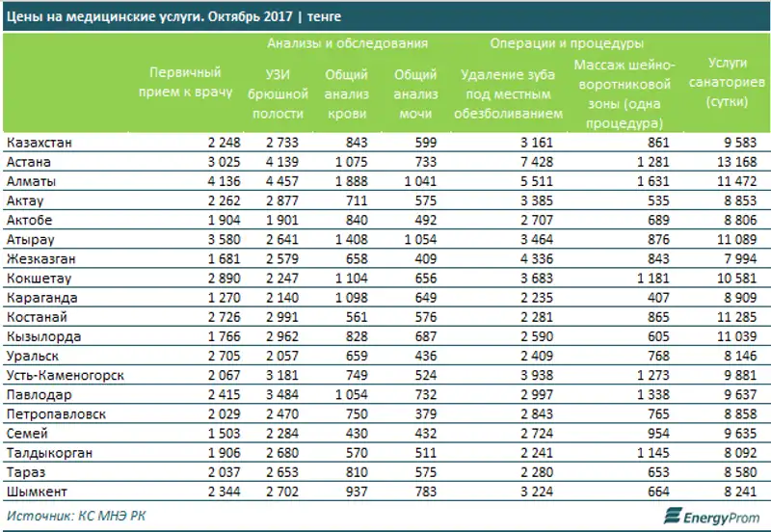
Task: Select the 'Анализы и обследования' group header
Action: pyautogui.click(x=347, y=44)
